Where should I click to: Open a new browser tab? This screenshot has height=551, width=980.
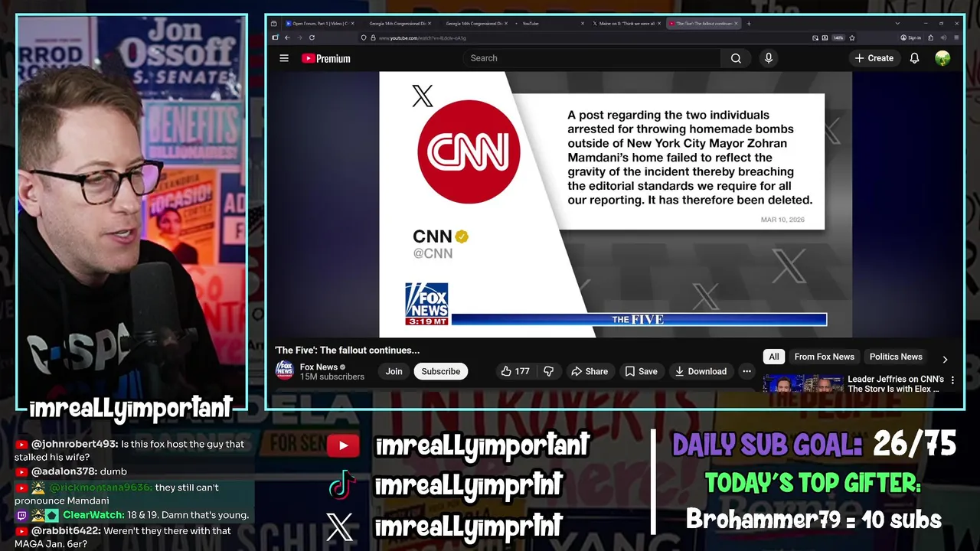point(748,24)
